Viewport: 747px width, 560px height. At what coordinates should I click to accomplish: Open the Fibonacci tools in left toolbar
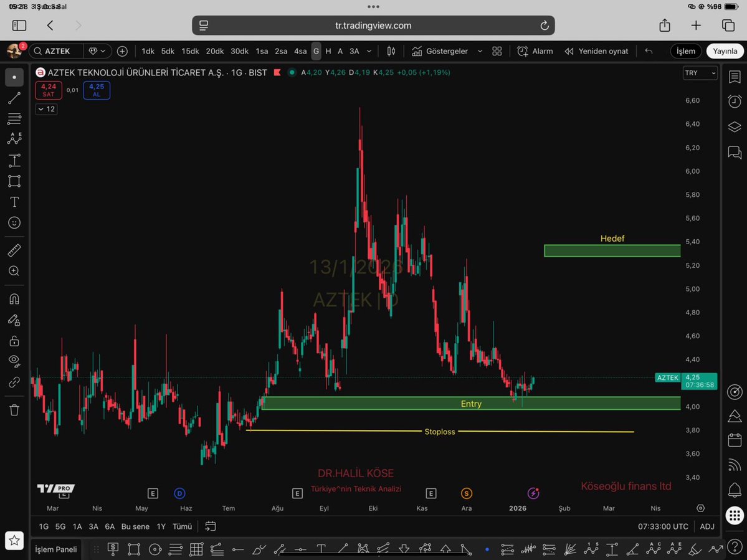coord(14,118)
